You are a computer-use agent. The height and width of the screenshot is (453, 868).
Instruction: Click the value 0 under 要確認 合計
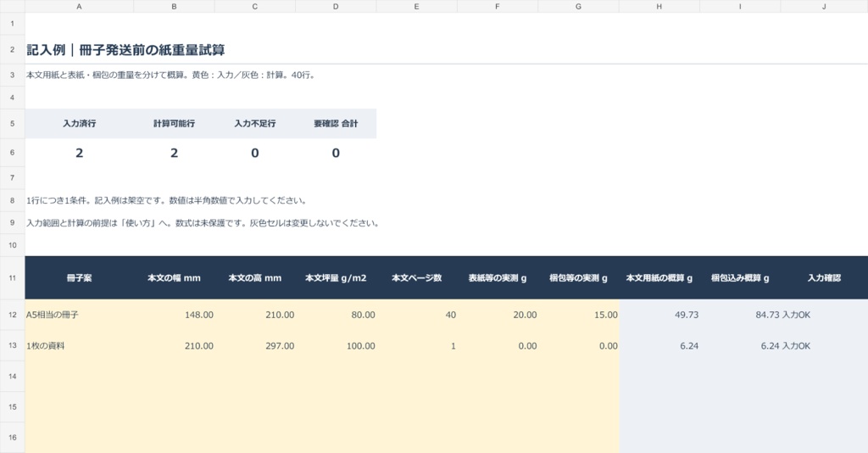coord(336,153)
